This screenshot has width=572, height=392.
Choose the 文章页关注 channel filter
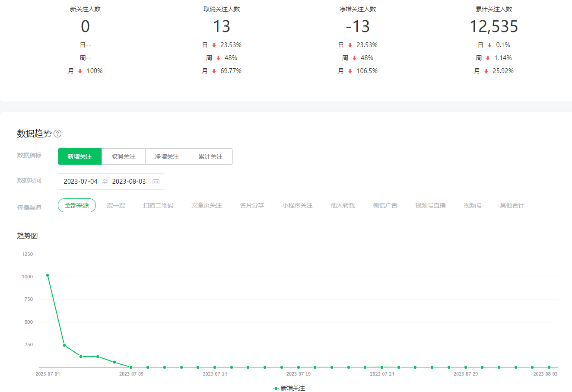coord(207,205)
